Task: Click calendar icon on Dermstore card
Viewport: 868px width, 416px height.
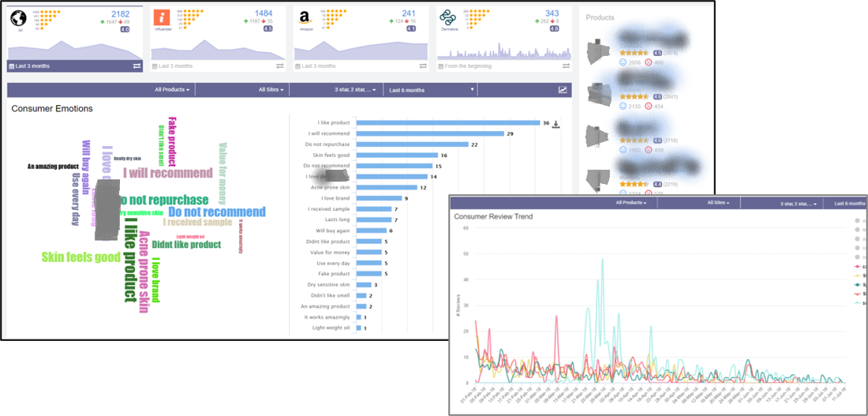Action: click(441, 66)
